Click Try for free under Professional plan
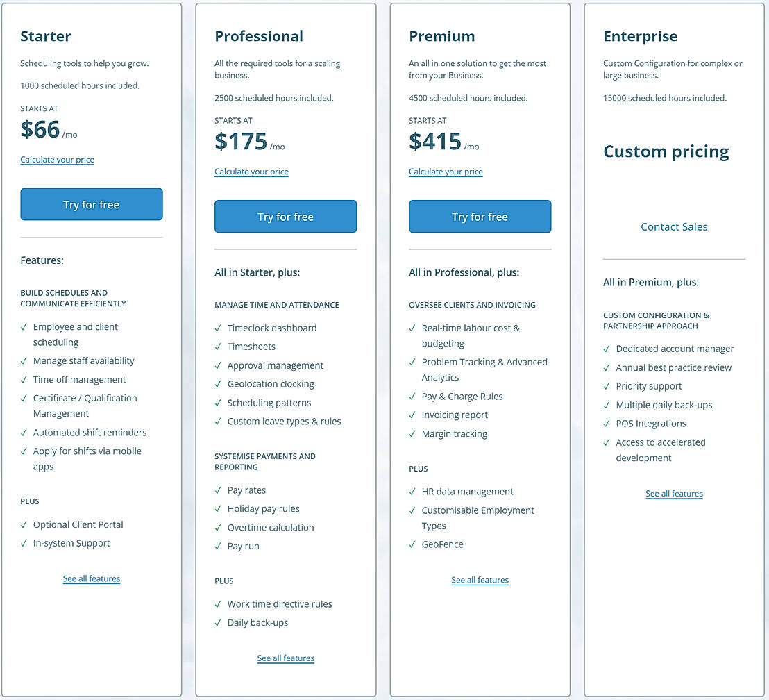 pos(285,217)
